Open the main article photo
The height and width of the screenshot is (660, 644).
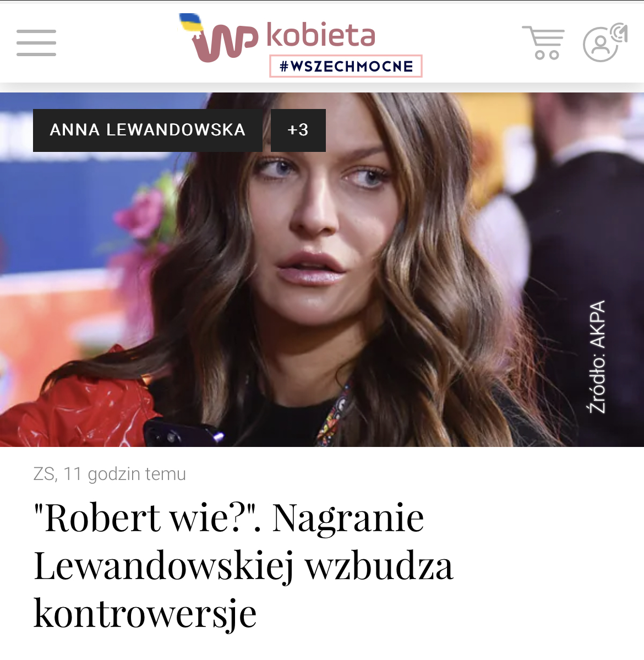(322, 269)
